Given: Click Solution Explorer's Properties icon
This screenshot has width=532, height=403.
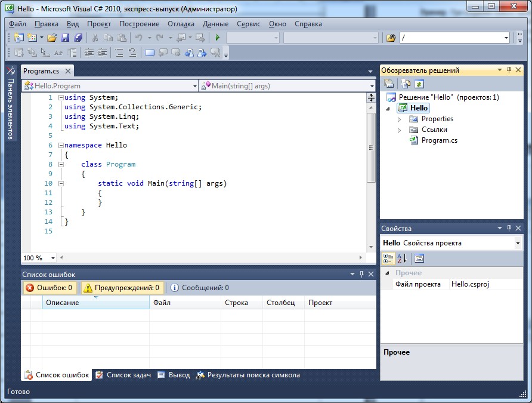Looking at the screenshot, I should coord(389,84).
